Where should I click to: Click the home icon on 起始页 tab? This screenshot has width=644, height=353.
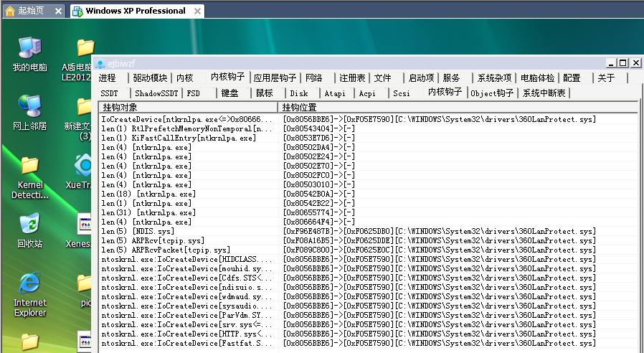click(10, 11)
